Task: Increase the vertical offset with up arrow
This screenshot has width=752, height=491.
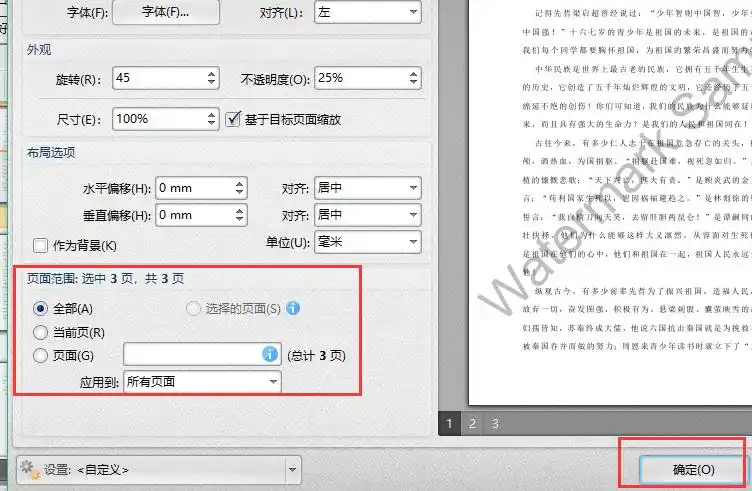Action: [x=239, y=211]
